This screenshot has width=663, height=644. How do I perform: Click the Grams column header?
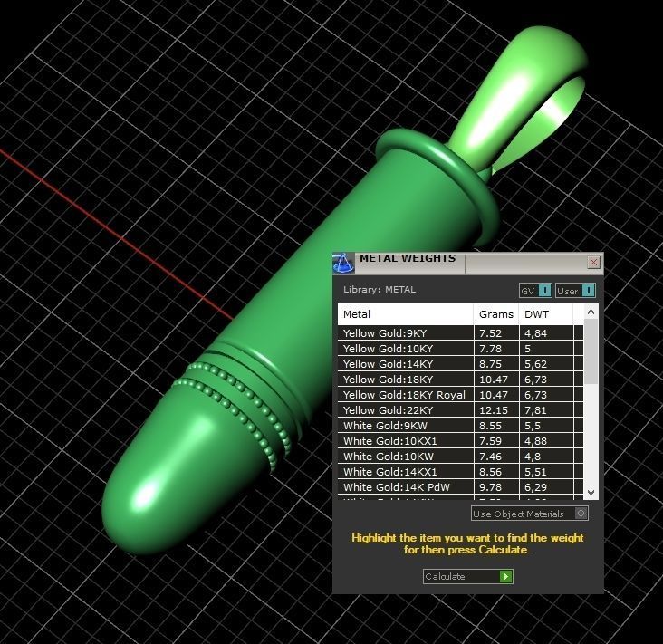(496, 314)
